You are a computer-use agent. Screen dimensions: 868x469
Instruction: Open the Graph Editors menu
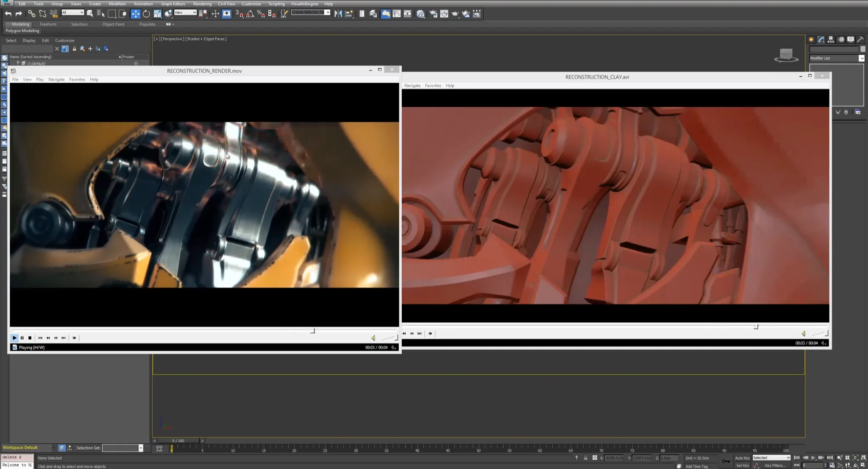point(173,4)
